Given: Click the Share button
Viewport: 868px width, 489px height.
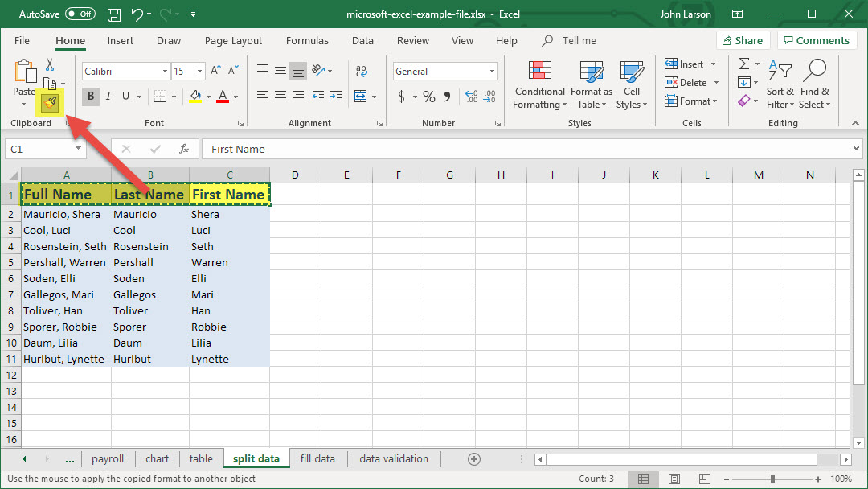Looking at the screenshot, I should 743,40.
